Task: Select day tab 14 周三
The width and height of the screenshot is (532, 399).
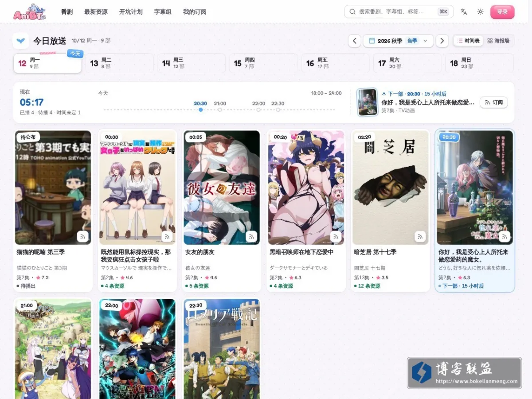Action: pyautogui.click(x=191, y=63)
